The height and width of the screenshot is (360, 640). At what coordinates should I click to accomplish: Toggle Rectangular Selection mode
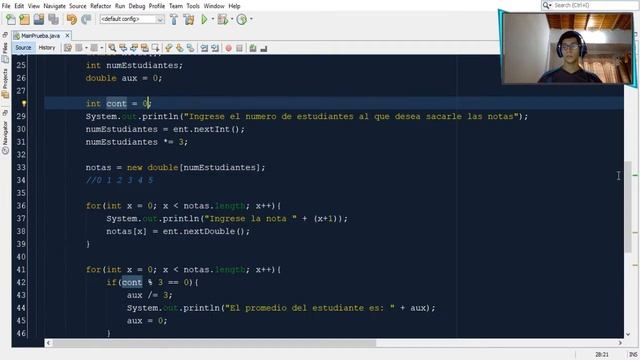tap(155, 48)
